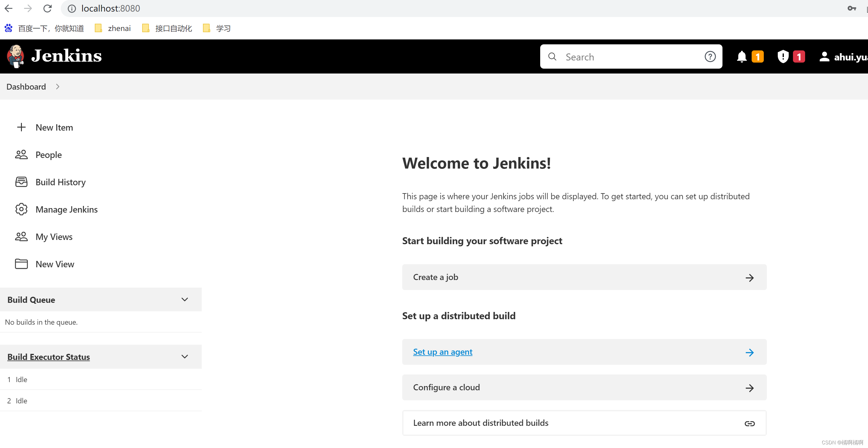Click the Create a job button
Viewport: 868px width, 448px height.
(584, 277)
